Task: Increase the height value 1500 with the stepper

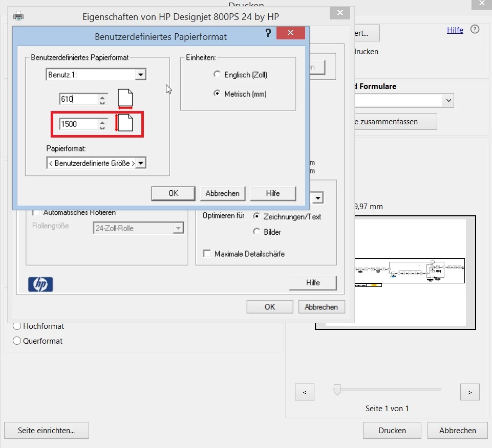Action: click(x=102, y=122)
